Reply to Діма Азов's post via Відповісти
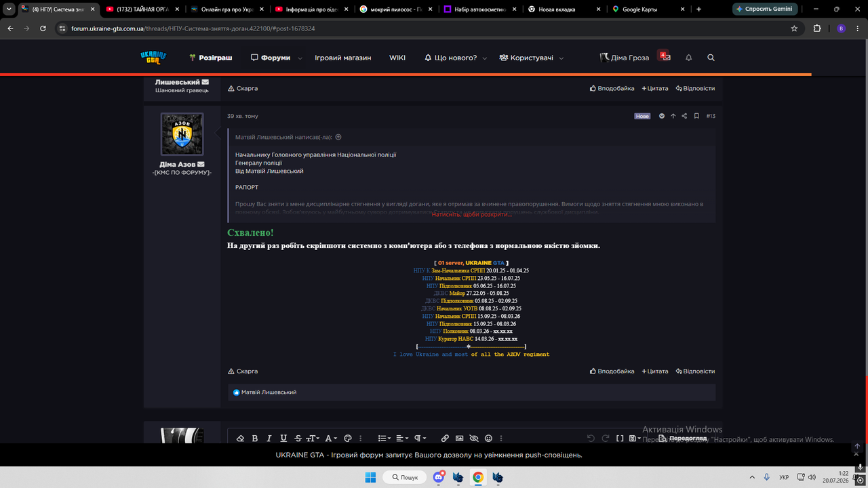The width and height of the screenshot is (868, 488). pos(695,371)
